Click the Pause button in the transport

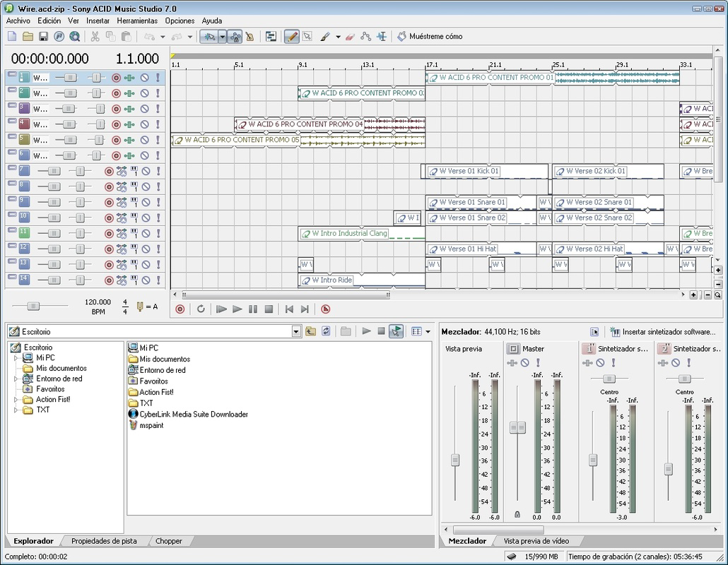point(253,309)
